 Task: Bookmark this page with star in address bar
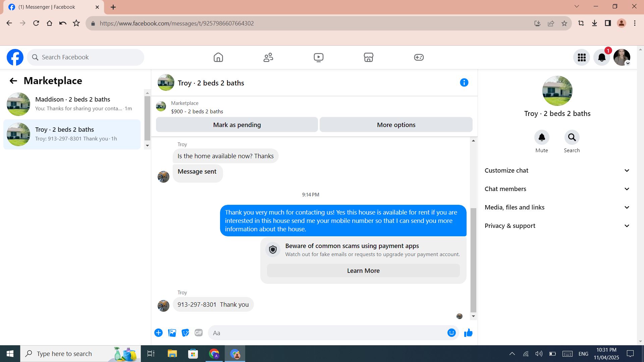click(564, 23)
